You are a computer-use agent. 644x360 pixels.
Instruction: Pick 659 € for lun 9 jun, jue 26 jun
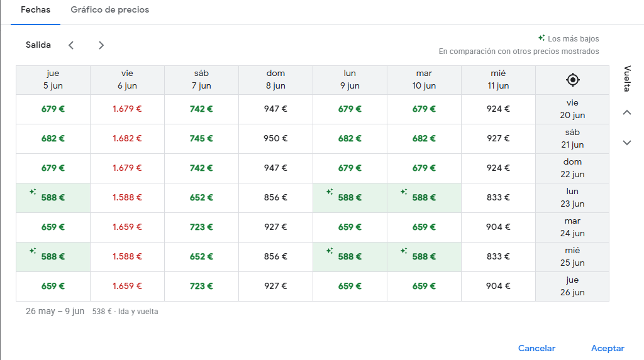350,286
